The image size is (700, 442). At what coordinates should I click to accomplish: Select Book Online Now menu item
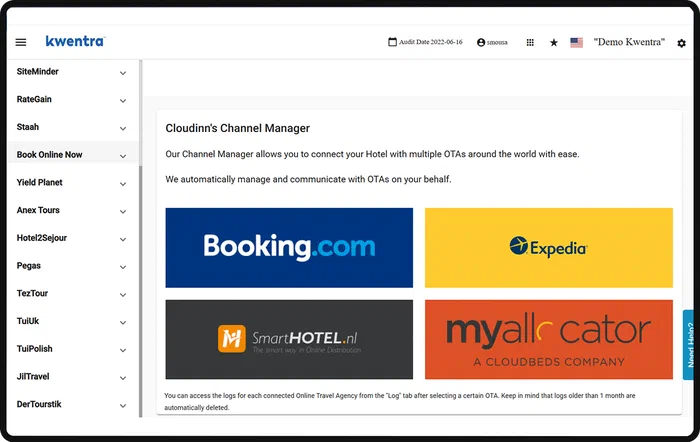(73, 154)
